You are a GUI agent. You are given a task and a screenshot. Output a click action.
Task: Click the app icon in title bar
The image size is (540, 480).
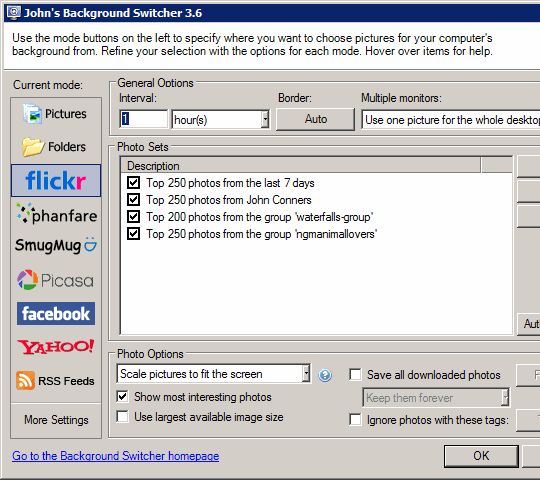(x=14, y=12)
